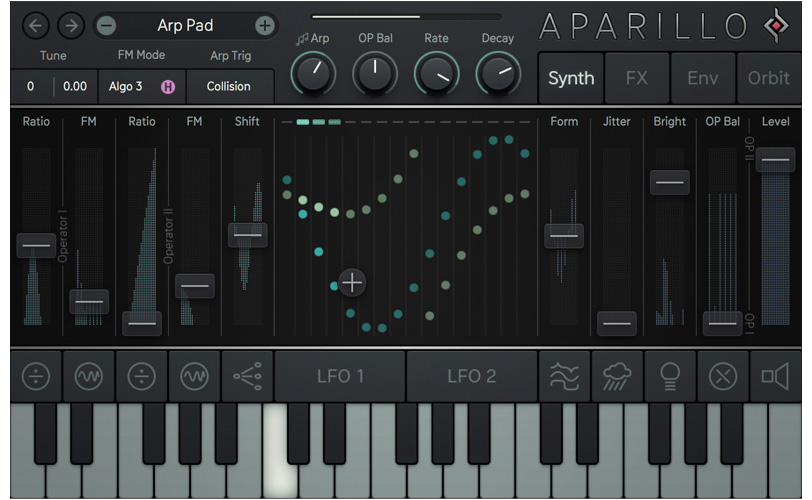Select the Shift branching nodes icon

(x=248, y=376)
